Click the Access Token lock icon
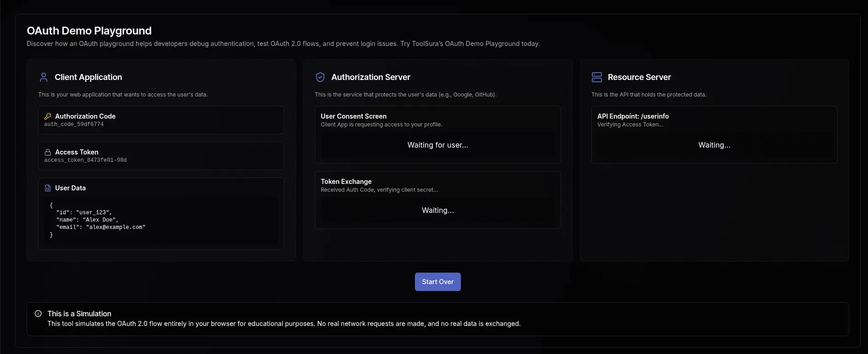Screen dimensions: 868x354 pyautogui.click(x=48, y=152)
